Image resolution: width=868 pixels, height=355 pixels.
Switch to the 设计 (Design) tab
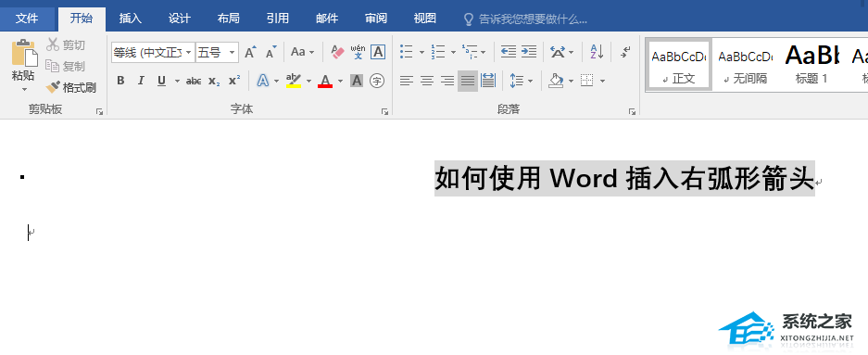click(180, 19)
